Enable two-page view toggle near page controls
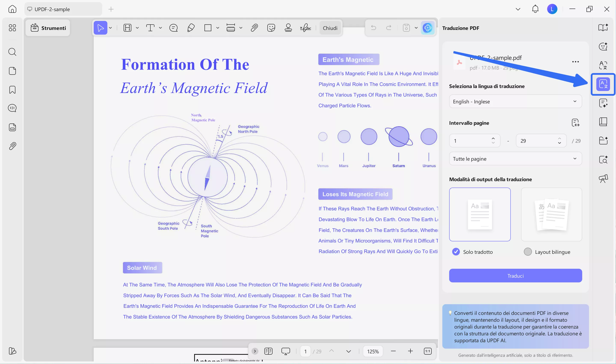The height and width of the screenshot is (364, 616). 268,351
